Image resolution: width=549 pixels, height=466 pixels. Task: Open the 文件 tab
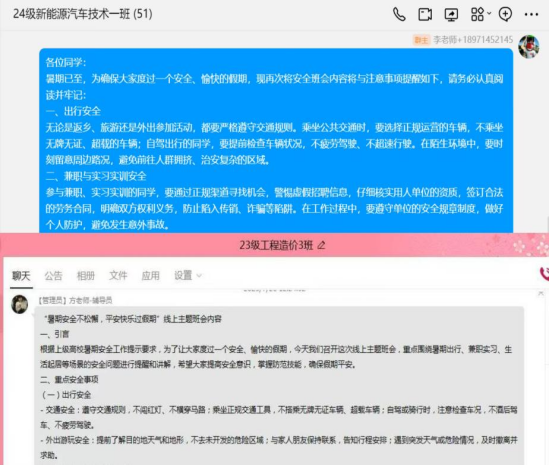[118, 276]
